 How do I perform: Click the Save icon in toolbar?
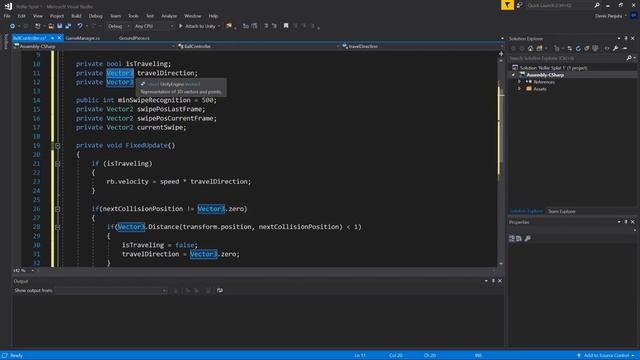tap(60, 26)
